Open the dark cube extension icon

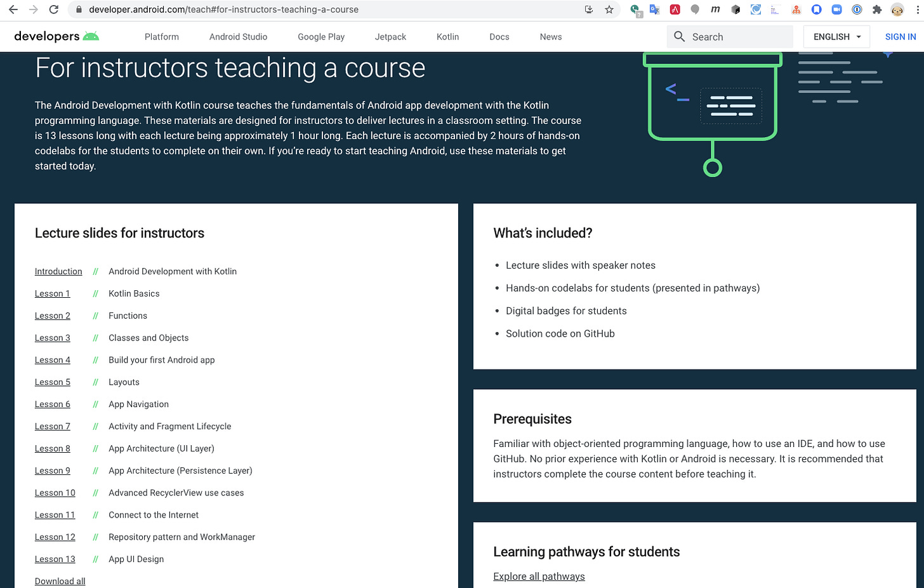tap(736, 10)
